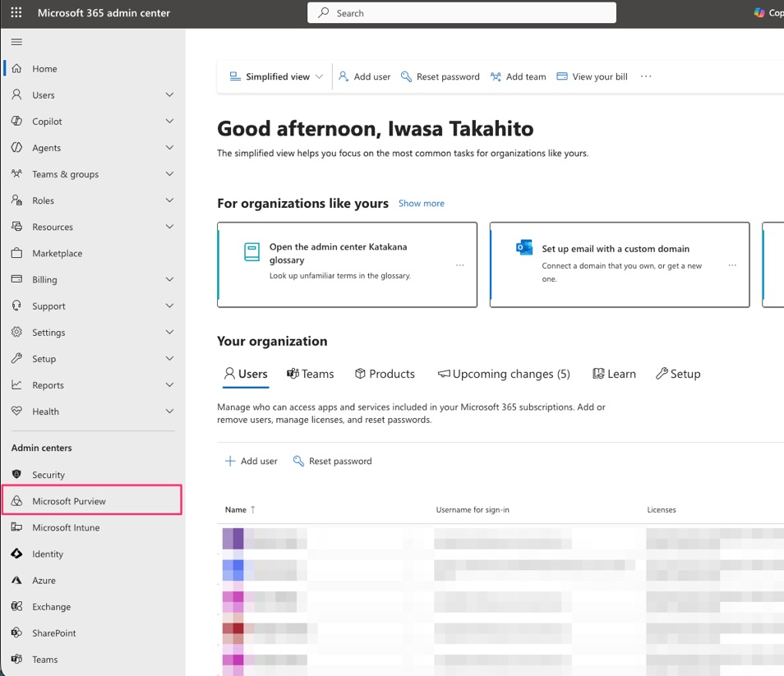This screenshot has width=784, height=676.
Task: Open the Upcoming changes (5) tab
Action: [504, 374]
